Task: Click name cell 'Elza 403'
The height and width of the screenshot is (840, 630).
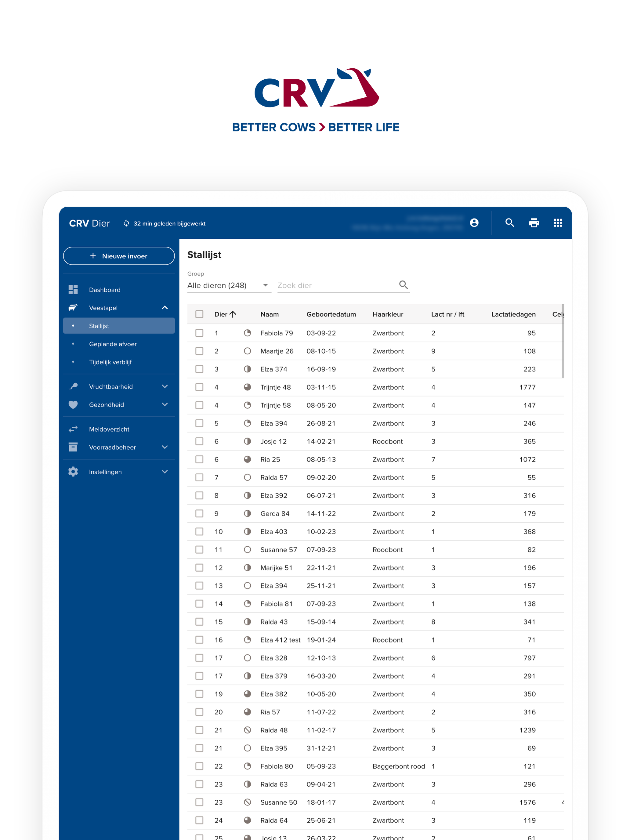Action: click(274, 532)
